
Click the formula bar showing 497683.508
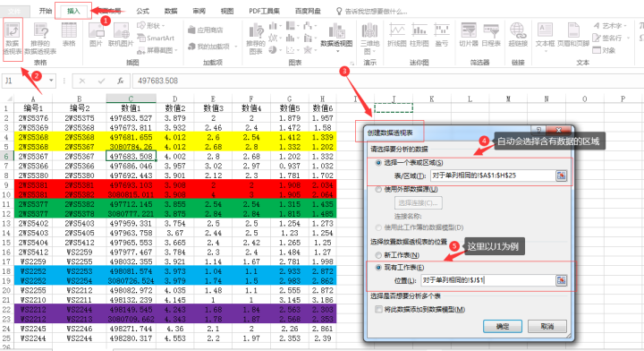click(386, 81)
